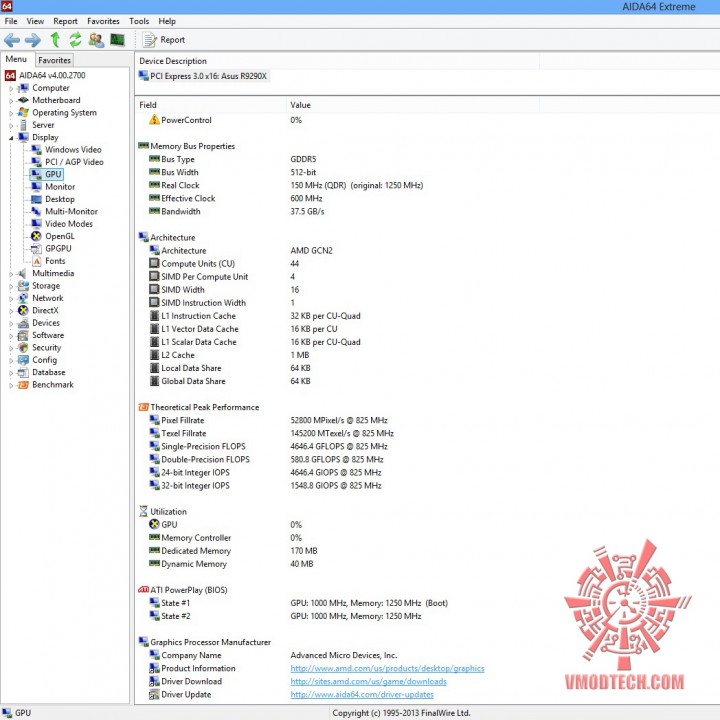
Task: Click the Config icon in tree
Action: [x=23, y=360]
